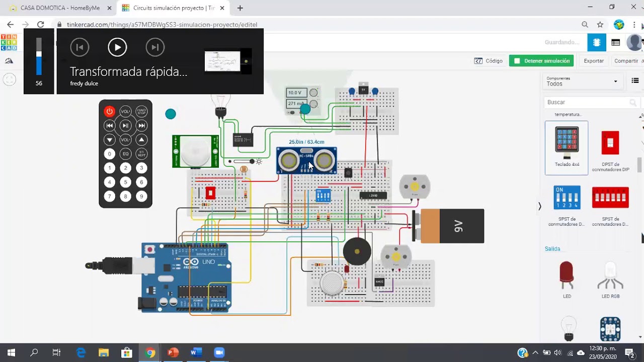The width and height of the screenshot is (644, 362).
Task: Stop the simulation with Detener simulación
Action: [x=542, y=61]
